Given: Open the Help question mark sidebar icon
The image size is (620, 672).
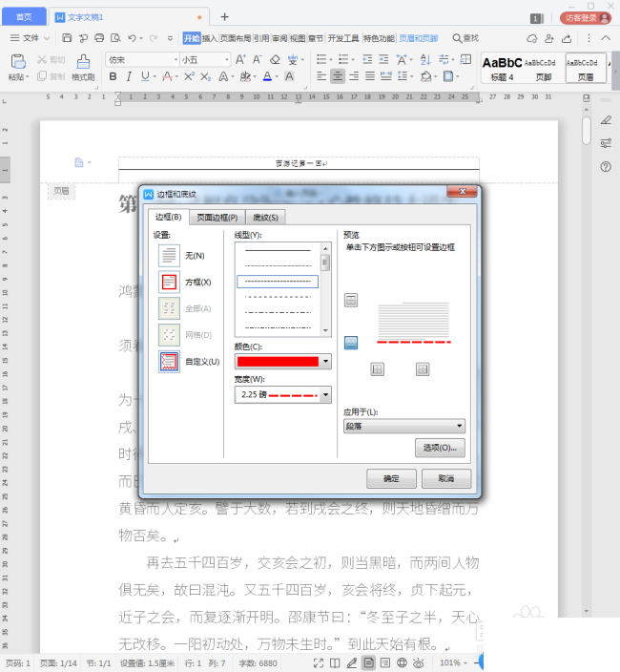Looking at the screenshot, I should [606, 167].
